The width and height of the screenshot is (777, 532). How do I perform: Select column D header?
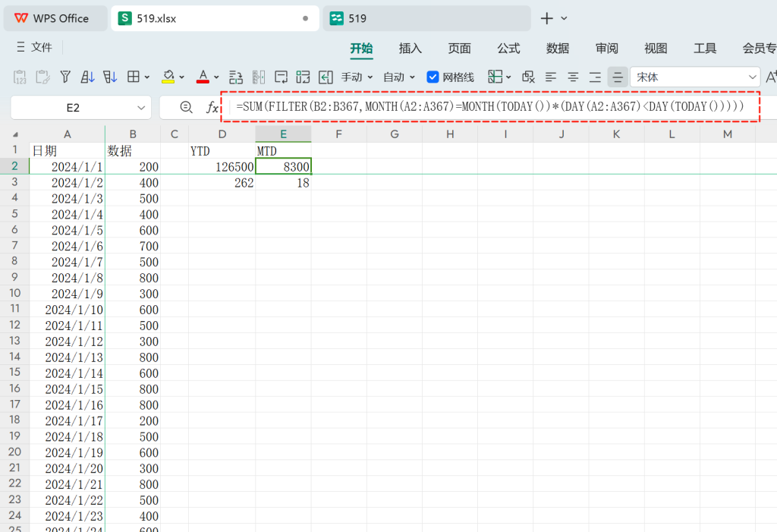[222, 134]
